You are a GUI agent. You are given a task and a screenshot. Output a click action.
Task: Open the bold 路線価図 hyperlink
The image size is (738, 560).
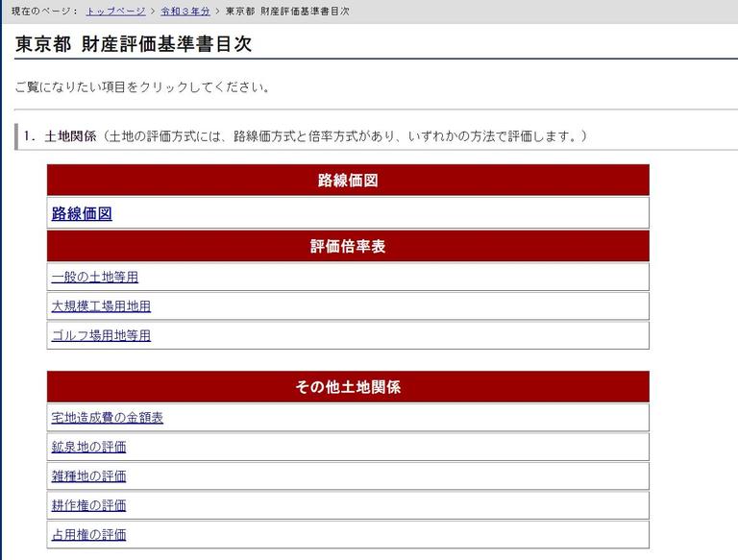click(82, 213)
